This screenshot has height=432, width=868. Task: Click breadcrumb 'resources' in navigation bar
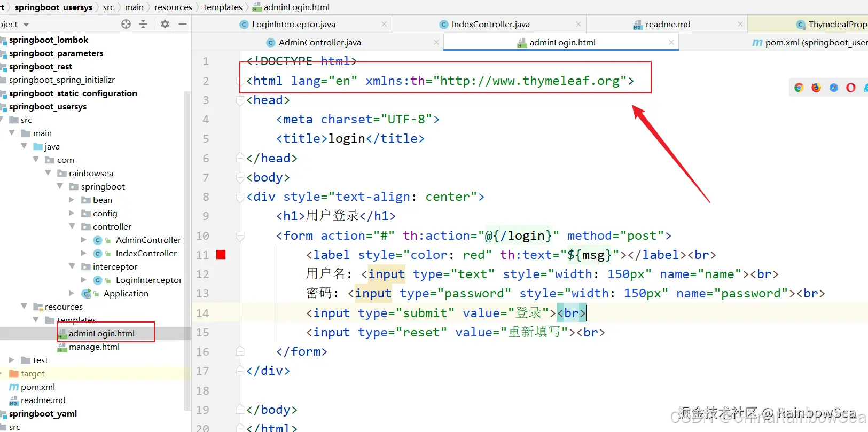coord(173,7)
